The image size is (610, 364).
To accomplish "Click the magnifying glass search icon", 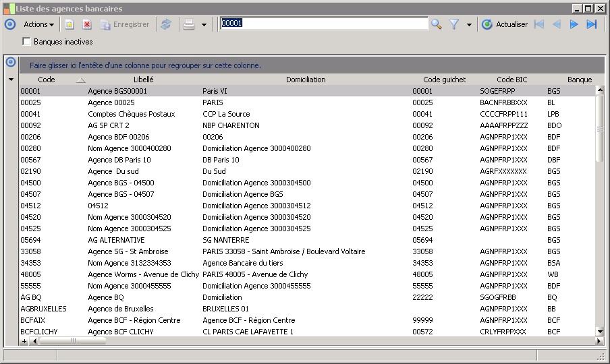I will click(x=437, y=24).
